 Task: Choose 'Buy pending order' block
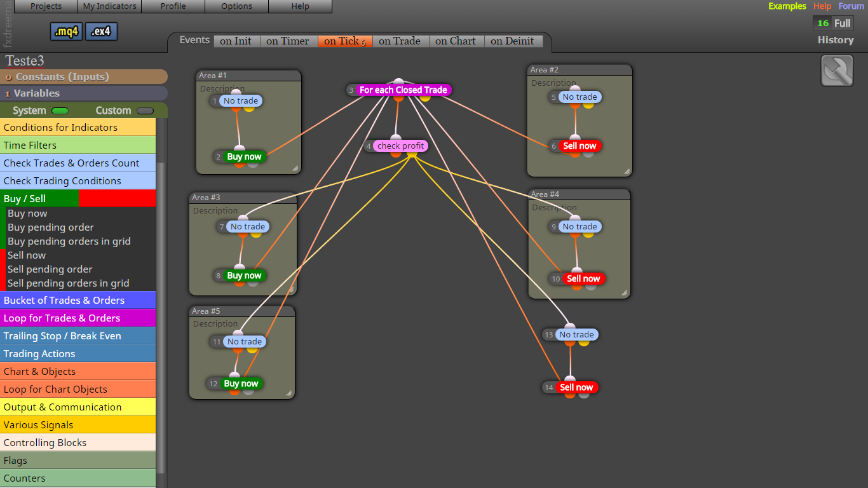(x=51, y=227)
